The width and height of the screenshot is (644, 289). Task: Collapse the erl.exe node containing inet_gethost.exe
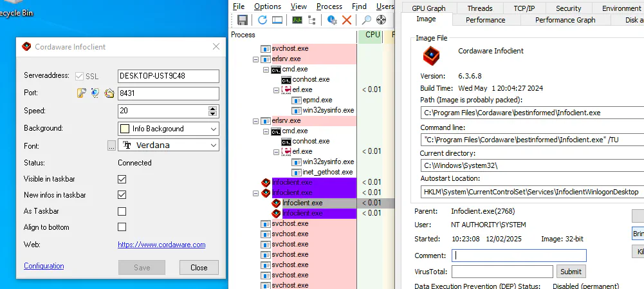click(276, 151)
